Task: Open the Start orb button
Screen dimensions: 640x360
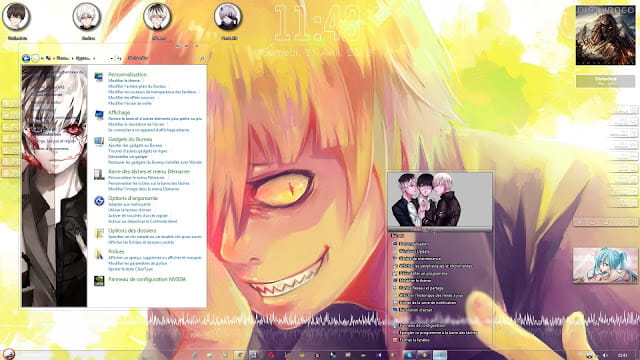Action: [9, 354]
